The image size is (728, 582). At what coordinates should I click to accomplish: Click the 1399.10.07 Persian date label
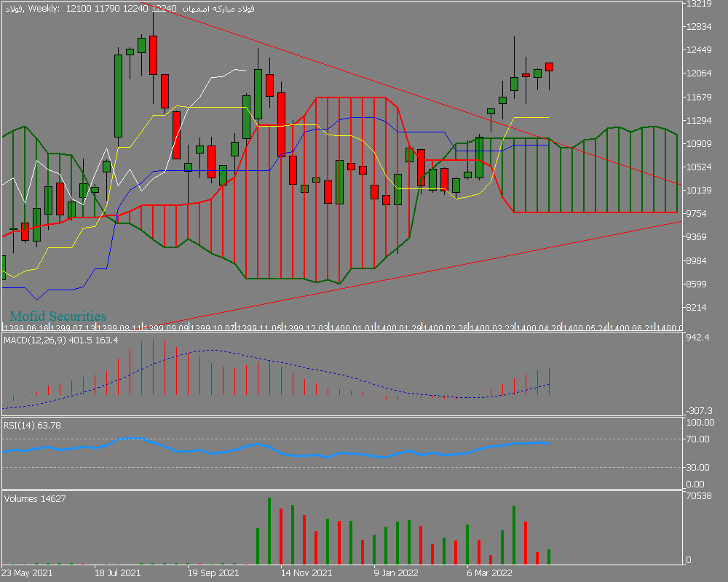[x=213, y=327]
